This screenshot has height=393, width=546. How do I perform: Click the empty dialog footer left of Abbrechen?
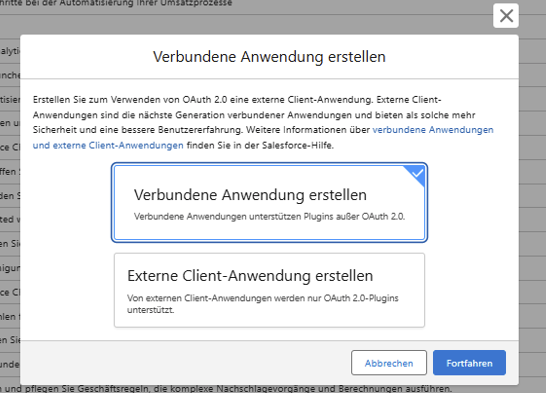[x=185, y=363]
